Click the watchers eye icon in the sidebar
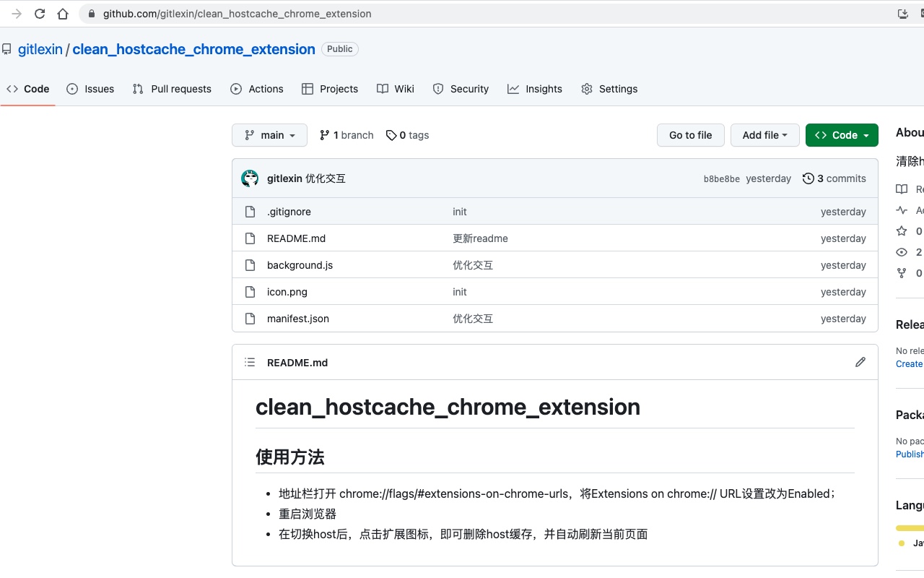Image resolution: width=924 pixels, height=578 pixels. click(x=901, y=252)
